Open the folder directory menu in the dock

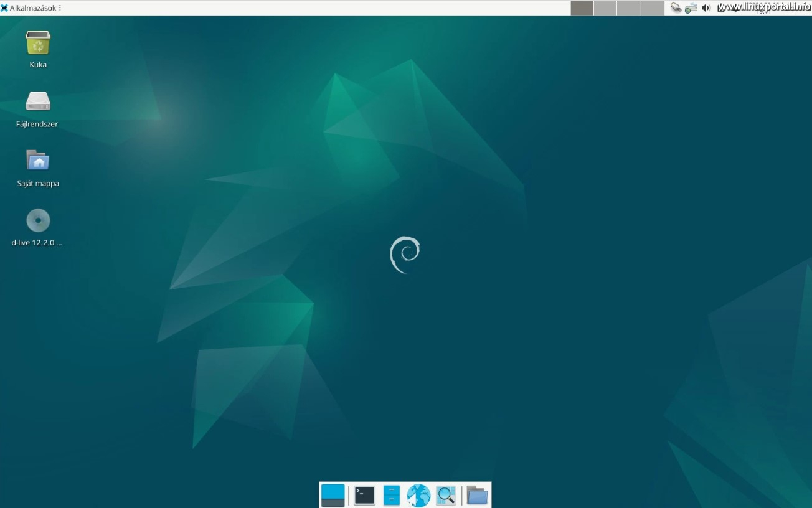point(477,496)
